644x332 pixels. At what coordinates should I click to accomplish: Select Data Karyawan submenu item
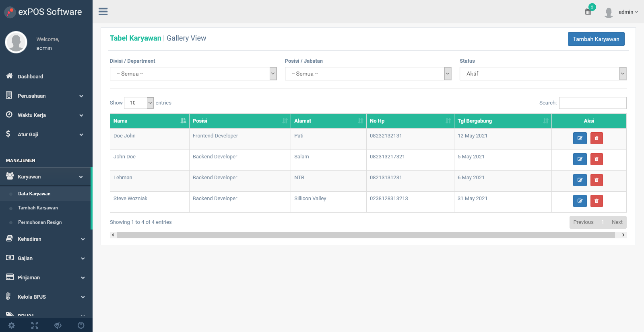(x=34, y=194)
